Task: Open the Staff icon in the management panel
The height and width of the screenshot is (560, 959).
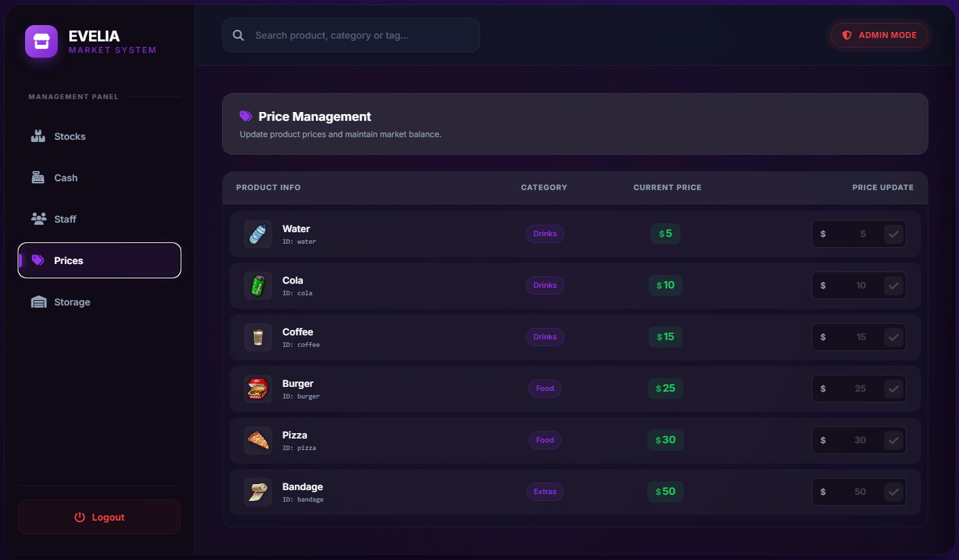Action: pyautogui.click(x=37, y=219)
